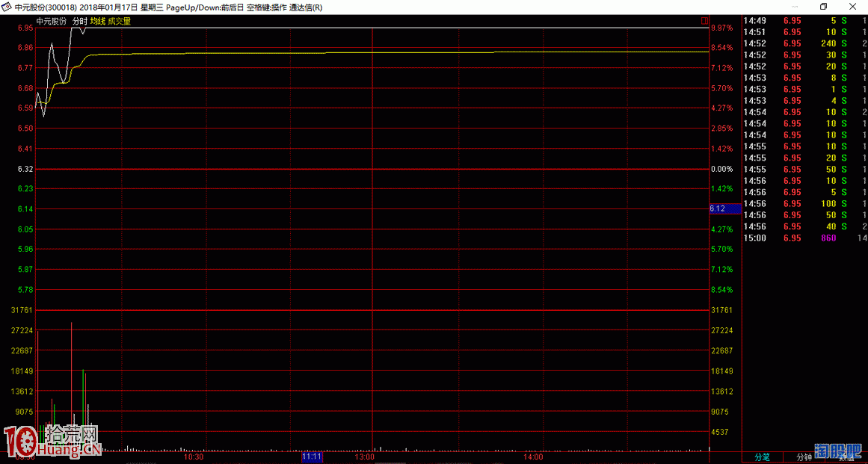Click the 15:00 closing trade row with volume 860
Image resolution: width=868 pixels, height=464 pixels.
(805, 238)
